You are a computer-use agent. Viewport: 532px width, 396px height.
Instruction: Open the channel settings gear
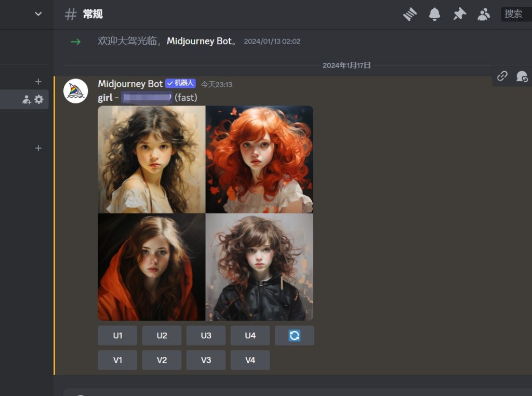39,99
